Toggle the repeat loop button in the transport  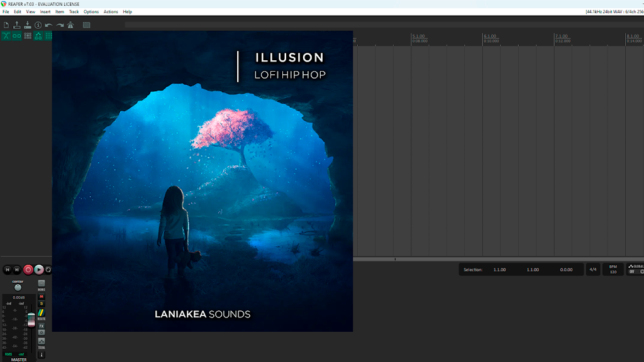pyautogui.click(x=48, y=270)
